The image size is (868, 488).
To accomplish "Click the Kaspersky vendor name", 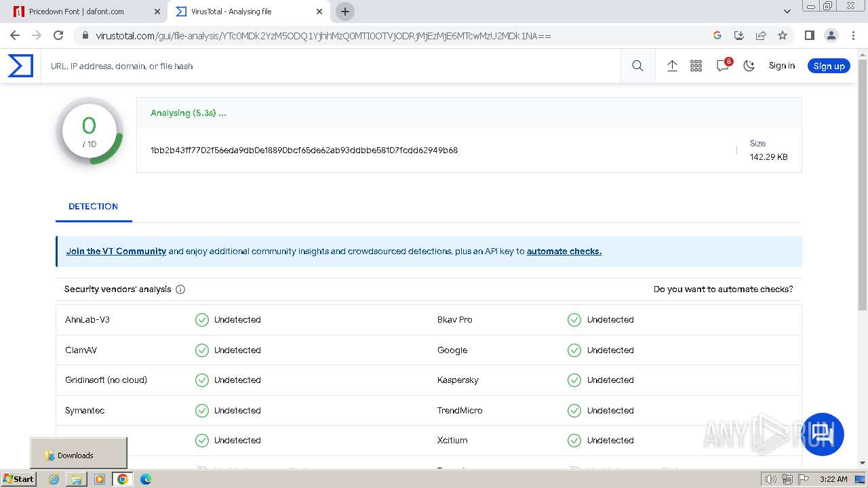I will point(458,380).
